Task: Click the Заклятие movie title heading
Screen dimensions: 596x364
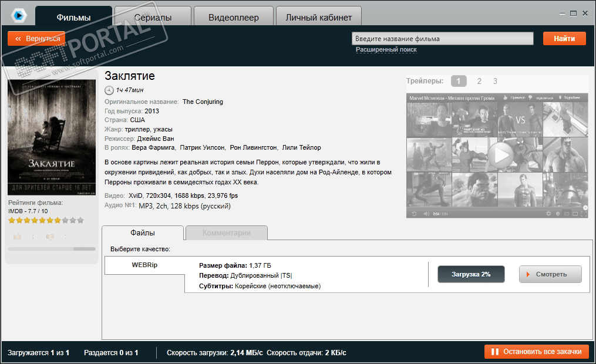Action: [x=130, y=76]
